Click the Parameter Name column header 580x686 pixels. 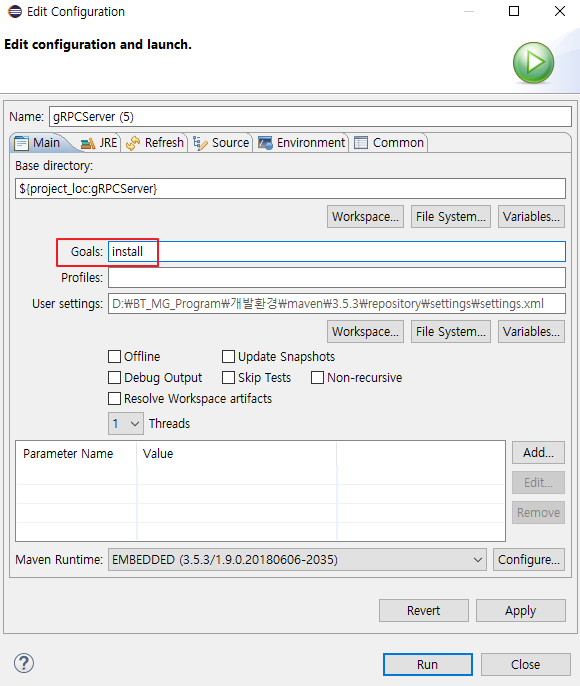pyautogui.click(x=76, y=454)
